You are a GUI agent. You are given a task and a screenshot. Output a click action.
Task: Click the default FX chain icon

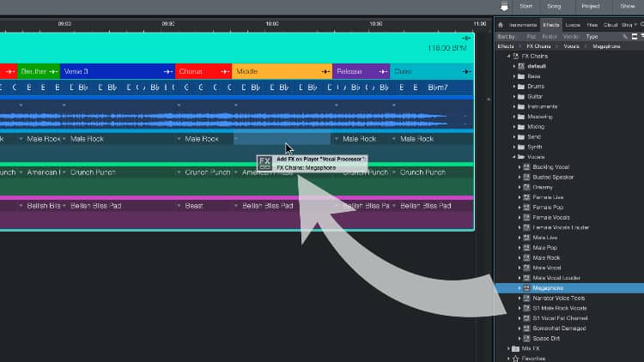point(521,66)
